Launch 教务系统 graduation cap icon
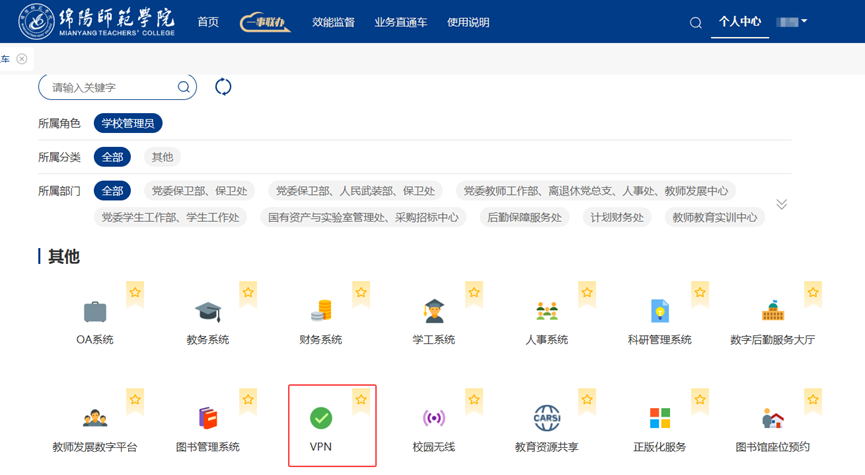865x475 pixels. point(208,311)
